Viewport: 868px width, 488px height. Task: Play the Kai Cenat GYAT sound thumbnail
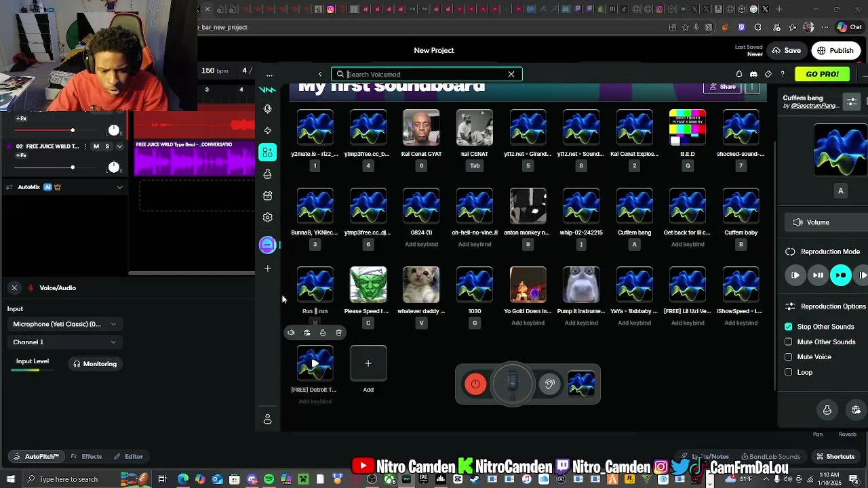pyautogui.click(x=421, y=127)
